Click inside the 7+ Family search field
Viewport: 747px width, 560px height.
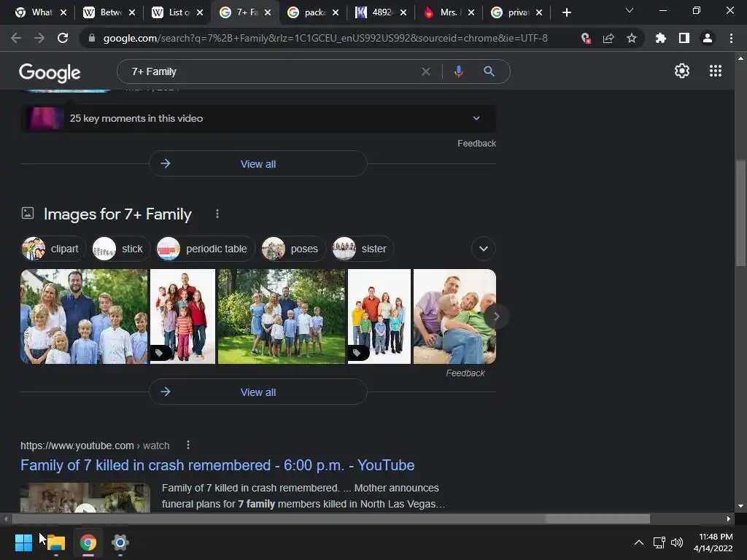[271, 71]
